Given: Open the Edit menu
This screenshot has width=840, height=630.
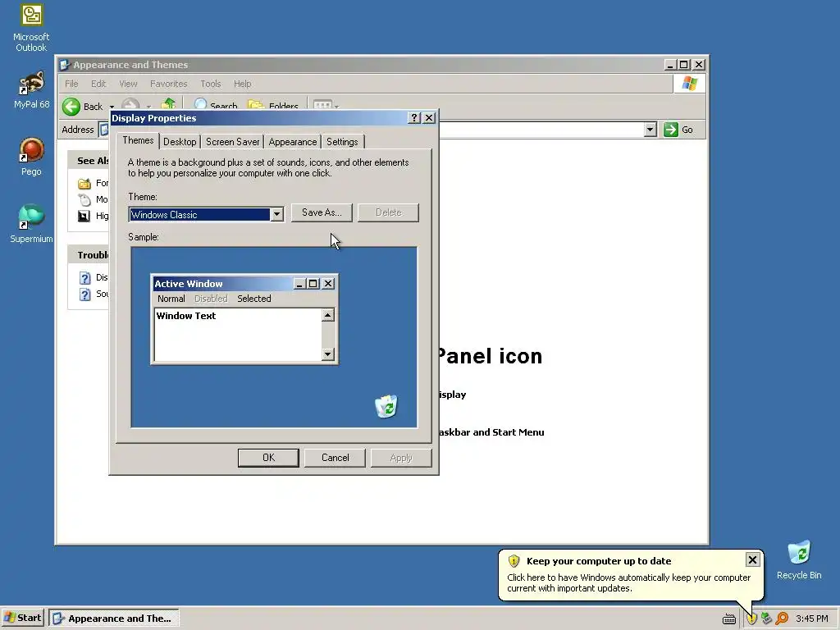Looking at the screenshot, I should pyautogui.click(x=98, y=84).
